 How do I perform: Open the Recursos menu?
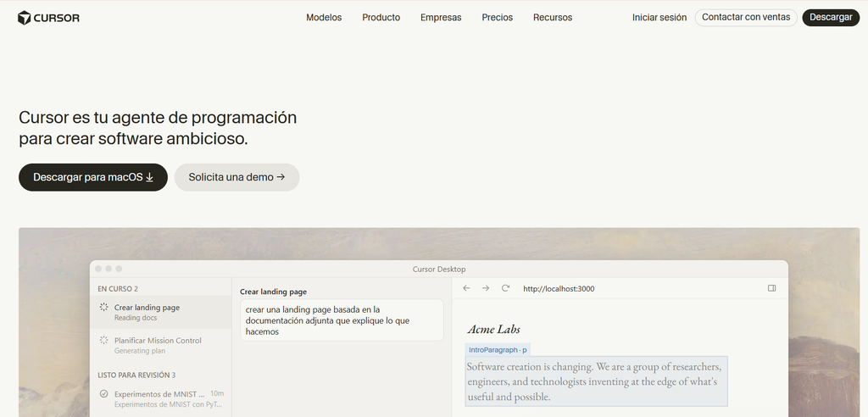point(553,18)
